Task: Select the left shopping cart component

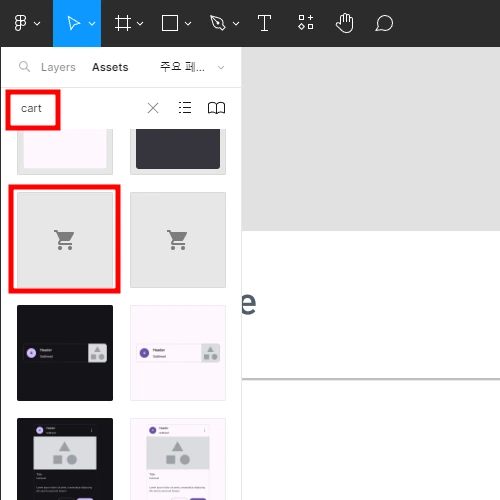Action: [65, 239]
